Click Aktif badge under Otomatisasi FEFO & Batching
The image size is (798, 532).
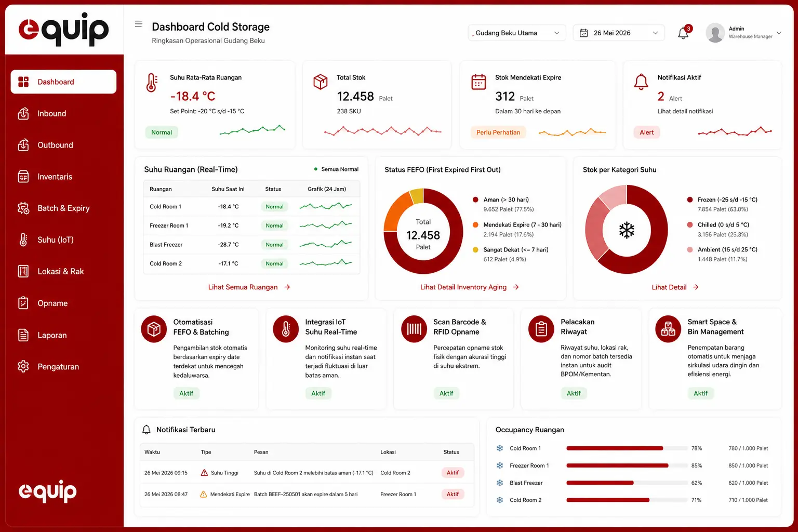click(x=186, y=393)
